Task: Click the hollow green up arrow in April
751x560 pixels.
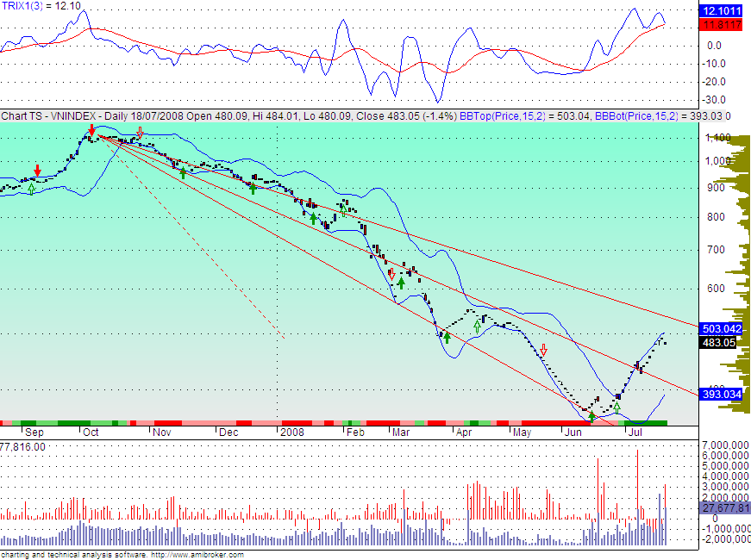Action: 477,326
